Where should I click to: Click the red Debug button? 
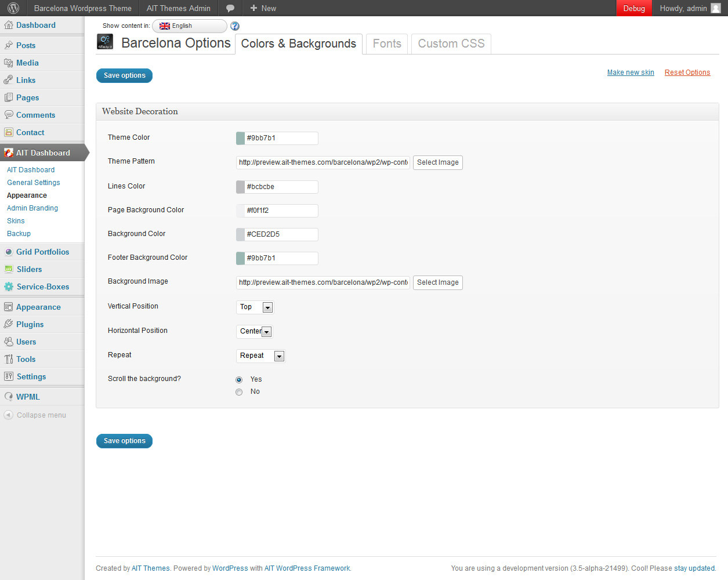click(634, 8)
